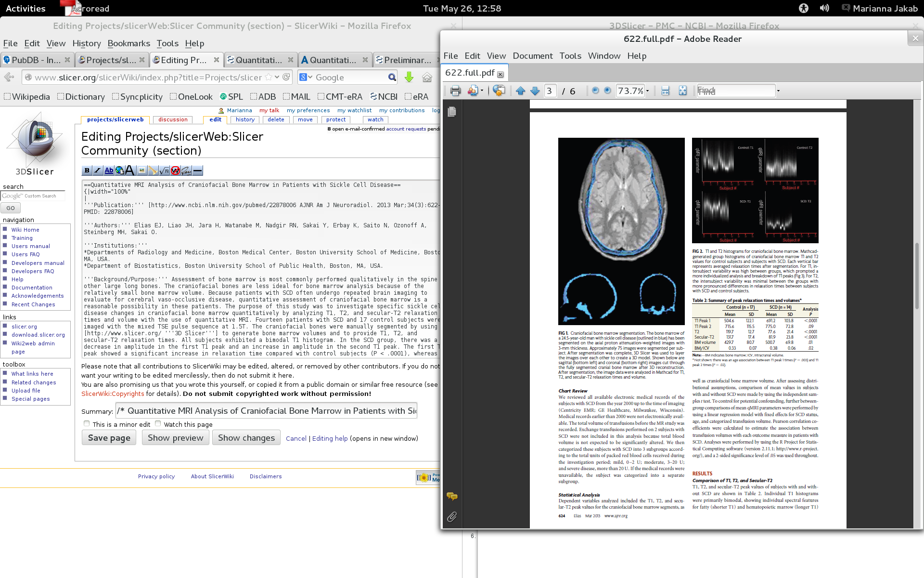Open the zoom percentage dropdown
This screenshot has width=924, height=578.
(x=647, y=91)
